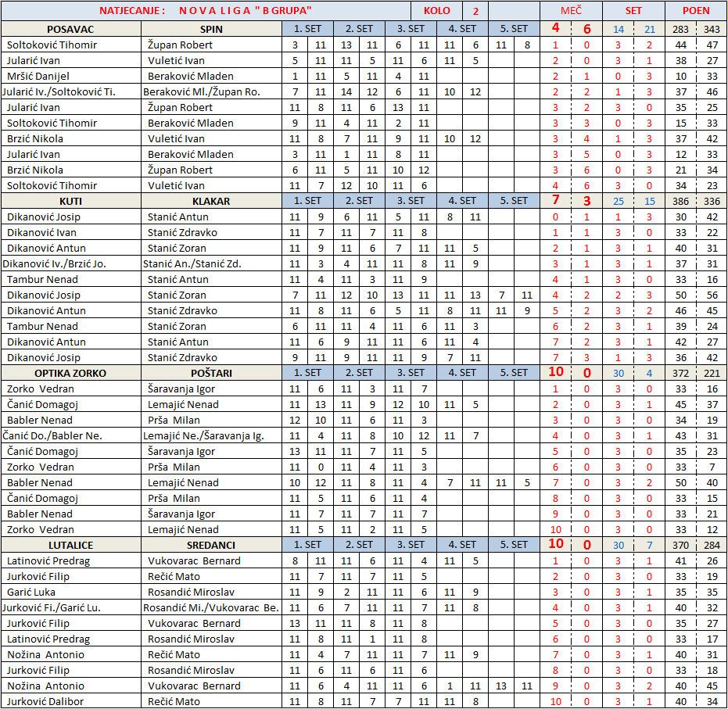Click the KLAKAR team header cell
The width and height of the screenshot is (728, 709).
click(x=211, y=201)
